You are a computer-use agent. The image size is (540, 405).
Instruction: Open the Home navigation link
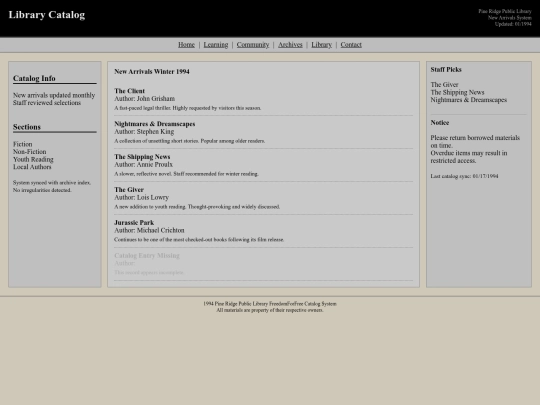186,45
